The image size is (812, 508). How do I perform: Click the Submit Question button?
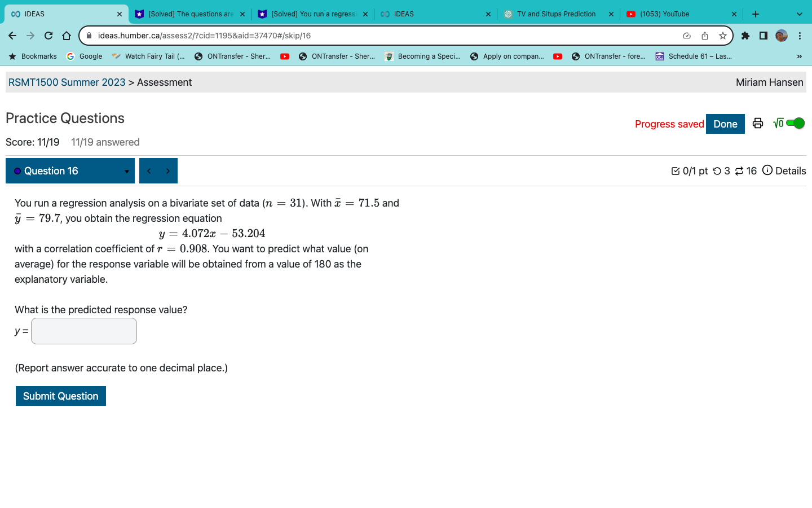click(60, 396)
